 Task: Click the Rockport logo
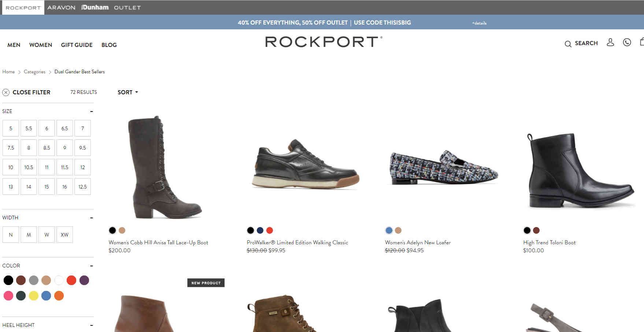[x=324, y=42]
